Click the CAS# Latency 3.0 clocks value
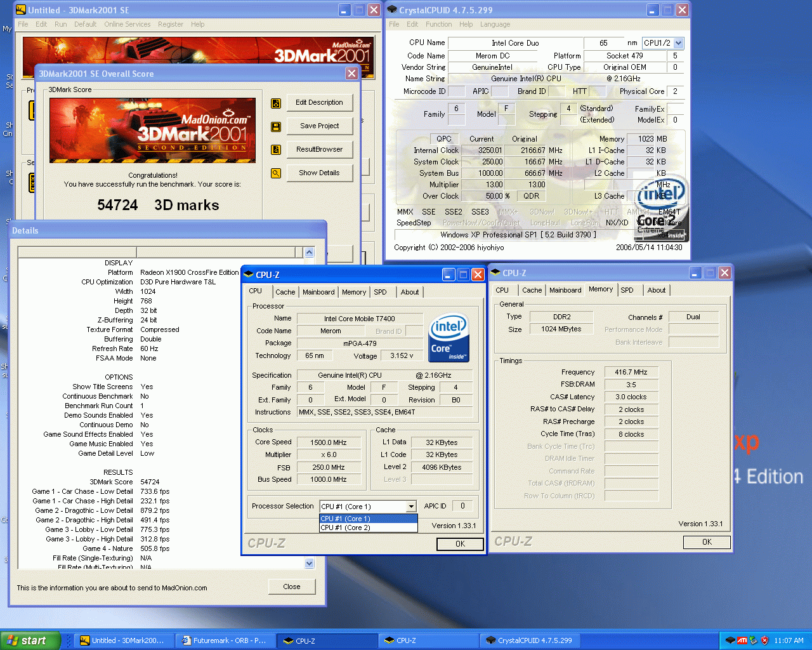Image resolution: width=812 pixels, height=650 pixels. click(x=631, y=397)
